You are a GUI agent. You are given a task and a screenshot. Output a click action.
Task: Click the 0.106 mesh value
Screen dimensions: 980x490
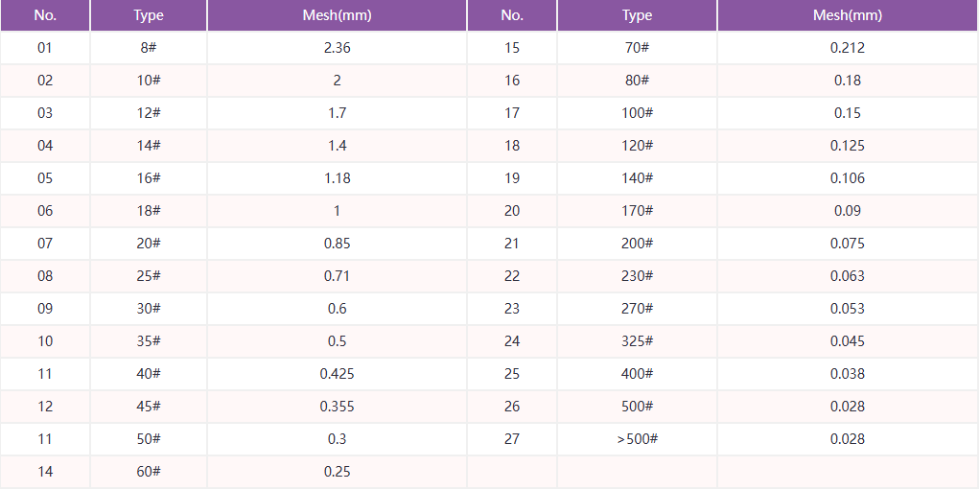pyautogui.click(x=848, y=178)
